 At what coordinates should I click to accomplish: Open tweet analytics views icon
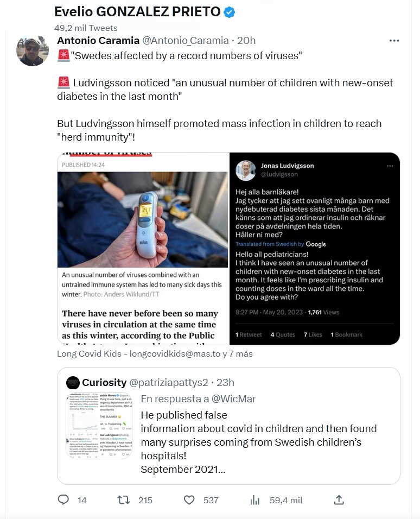[255, 499]
